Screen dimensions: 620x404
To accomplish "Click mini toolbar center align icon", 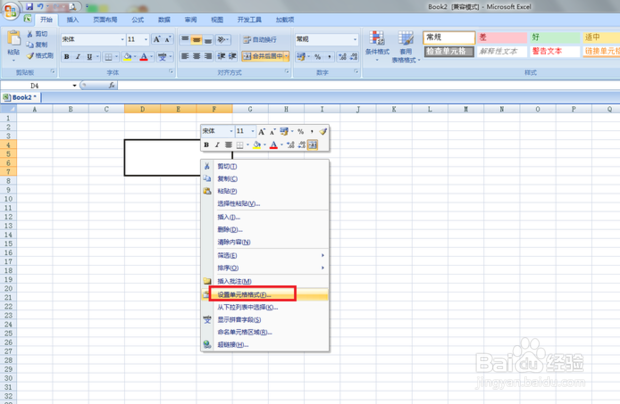I will [228, 145].
